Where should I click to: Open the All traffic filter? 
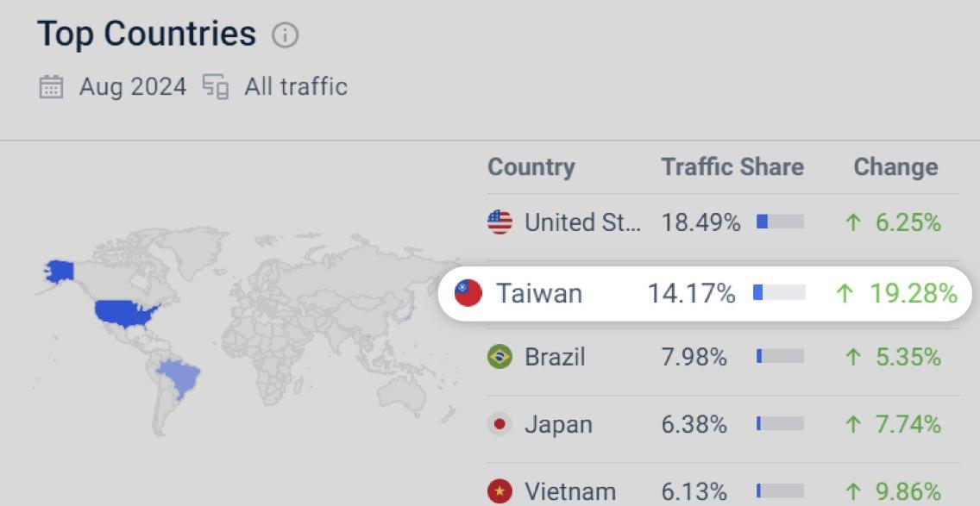click(x=295, y=87)
